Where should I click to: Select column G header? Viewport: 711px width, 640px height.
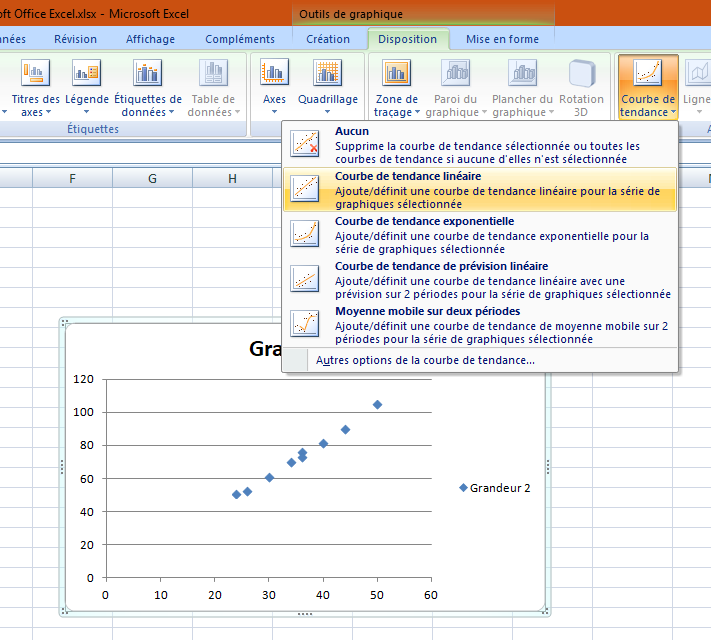coord(152,178)
